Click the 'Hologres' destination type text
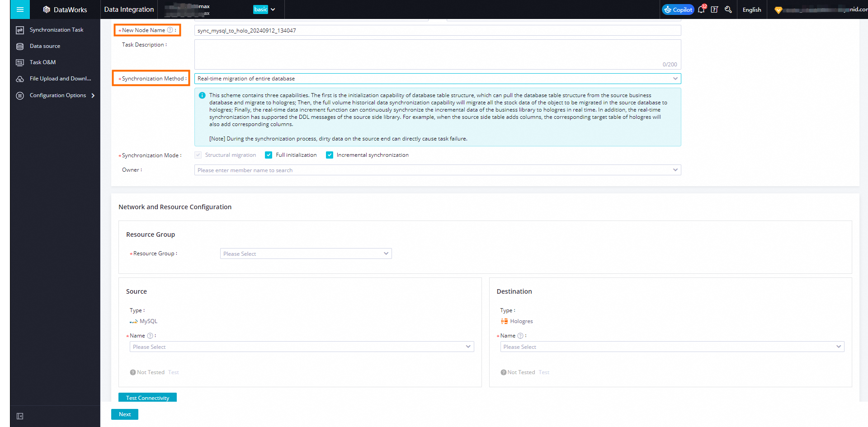 coord(521,321)
